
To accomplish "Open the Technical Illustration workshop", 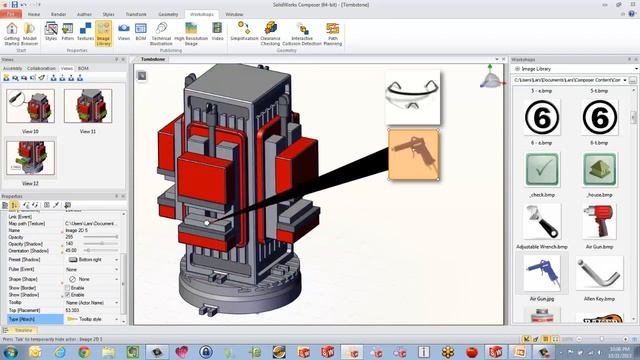I will point(161,33).
